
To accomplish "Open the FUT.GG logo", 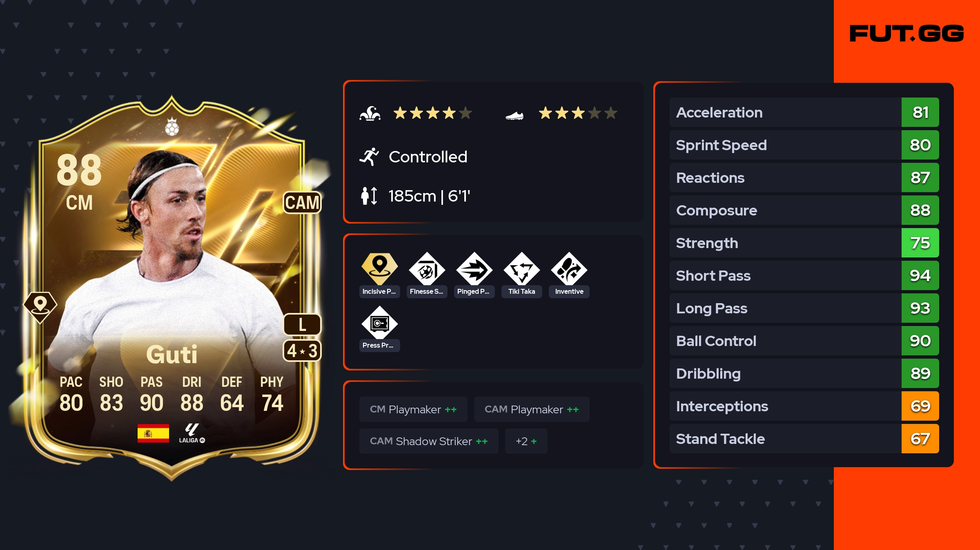I will 906,33.
